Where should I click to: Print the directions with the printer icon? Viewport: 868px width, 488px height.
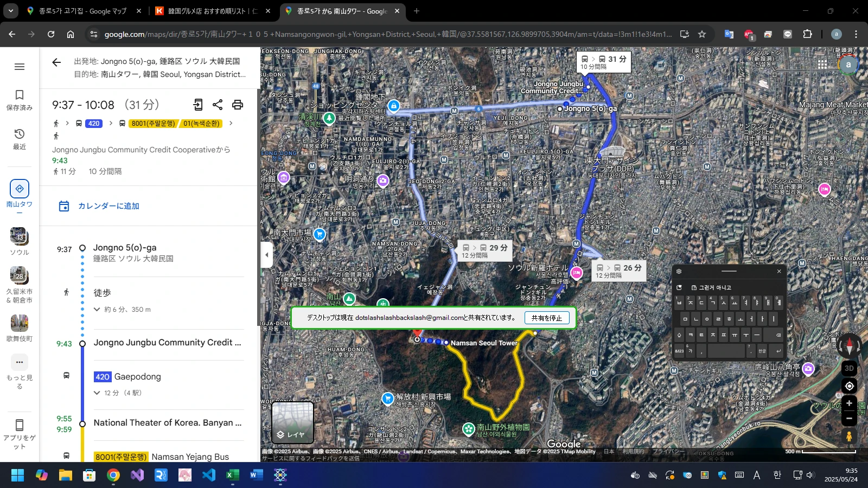(x=238, y=105)
